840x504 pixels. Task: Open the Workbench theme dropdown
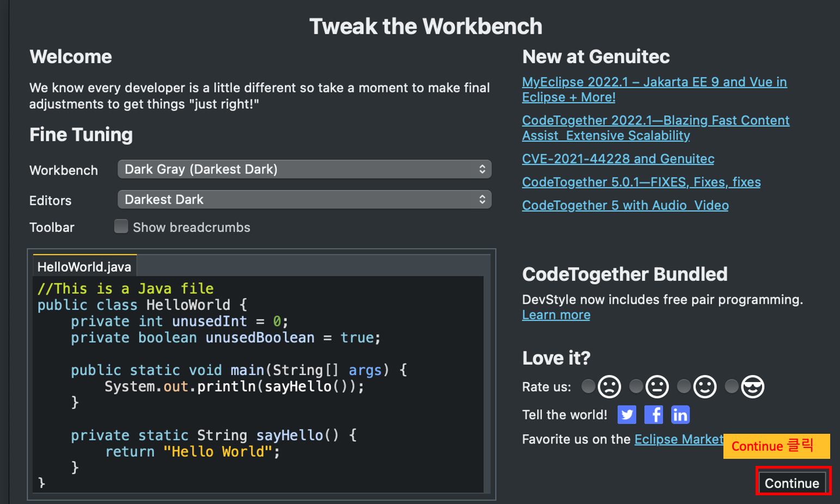(305, 169)
